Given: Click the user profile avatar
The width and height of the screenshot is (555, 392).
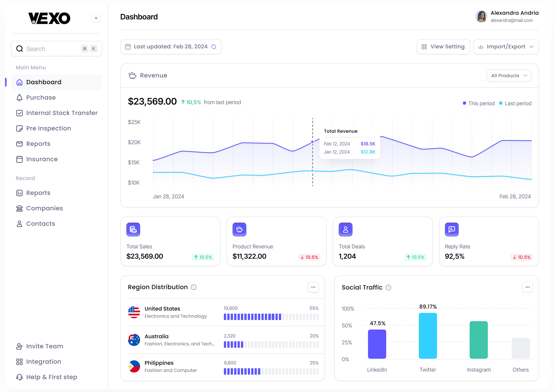Looking at the screenshot, I should pos(481,17).
